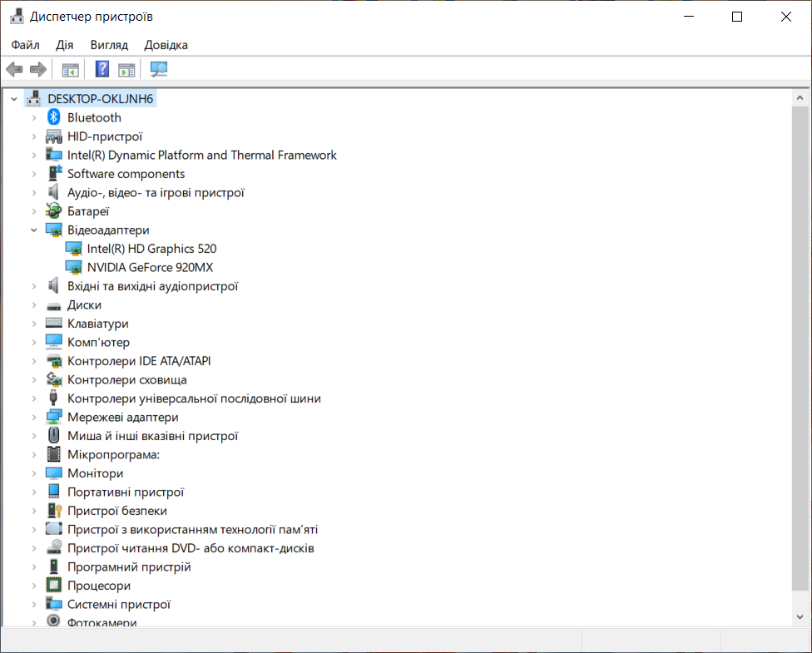This screenshot has width=812, height=653.
Task: Click the Intel(R) HD Graphics 520 device icon
Action: pyautogui.click(x=73, y=249)
